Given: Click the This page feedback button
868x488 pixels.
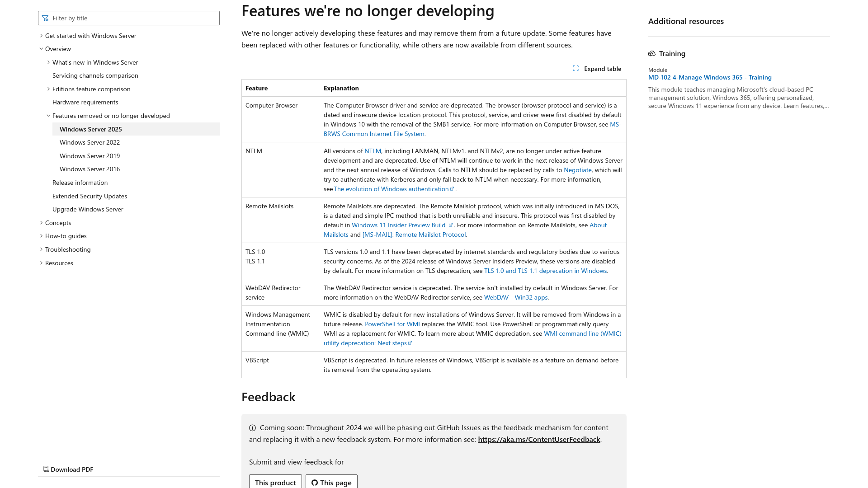Looking at the screenshot, I should [331, 483].
